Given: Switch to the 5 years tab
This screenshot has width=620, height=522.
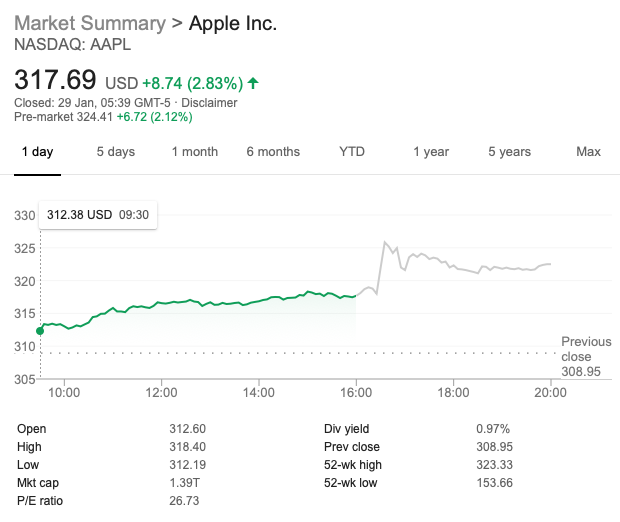Looking at the screenshot, I should pyautogui.click(x=509, y=152).
